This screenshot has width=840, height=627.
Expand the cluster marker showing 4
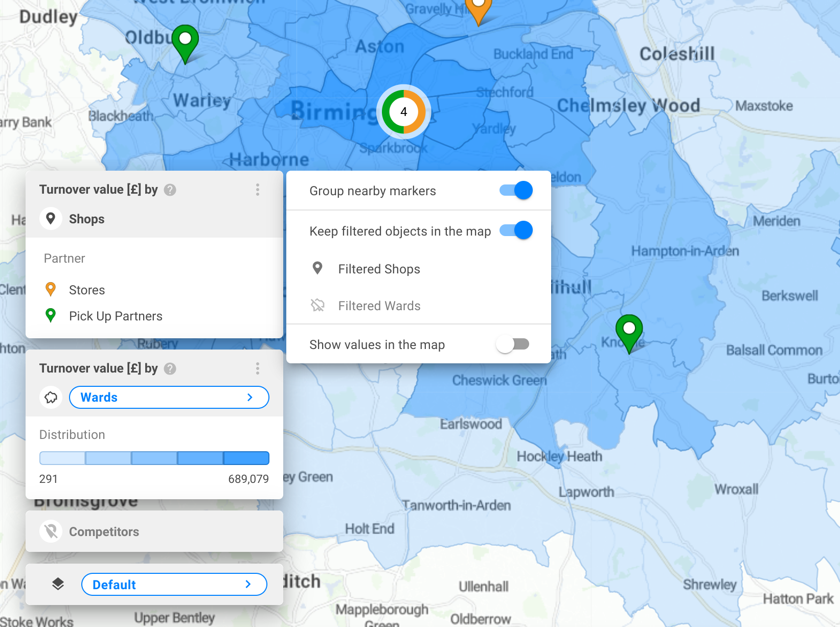(404, 112)
